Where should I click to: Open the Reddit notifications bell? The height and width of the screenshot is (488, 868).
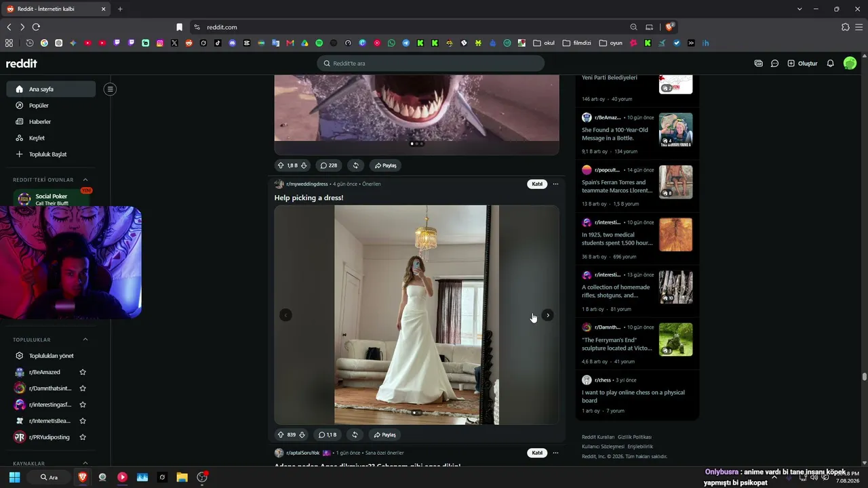click(x=830, y=63)
